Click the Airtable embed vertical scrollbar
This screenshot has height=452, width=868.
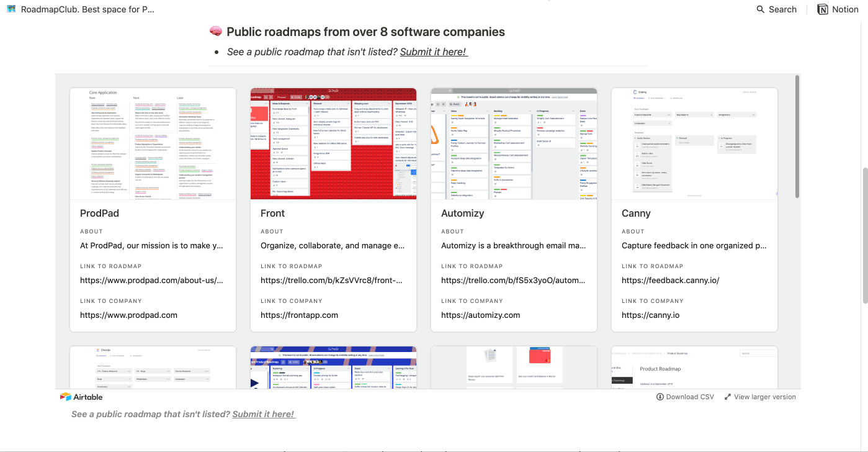(x=797, y=136)
